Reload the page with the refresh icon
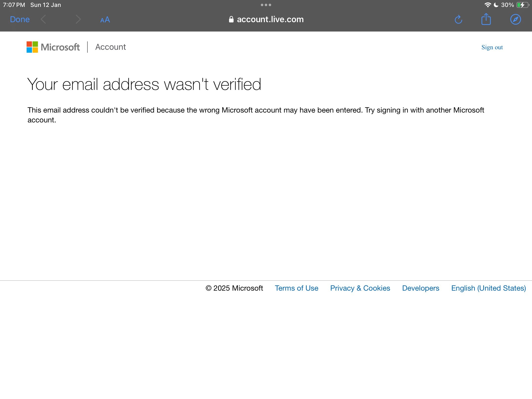The width and height of the screenshot is (532, 399). coord(458,19)
